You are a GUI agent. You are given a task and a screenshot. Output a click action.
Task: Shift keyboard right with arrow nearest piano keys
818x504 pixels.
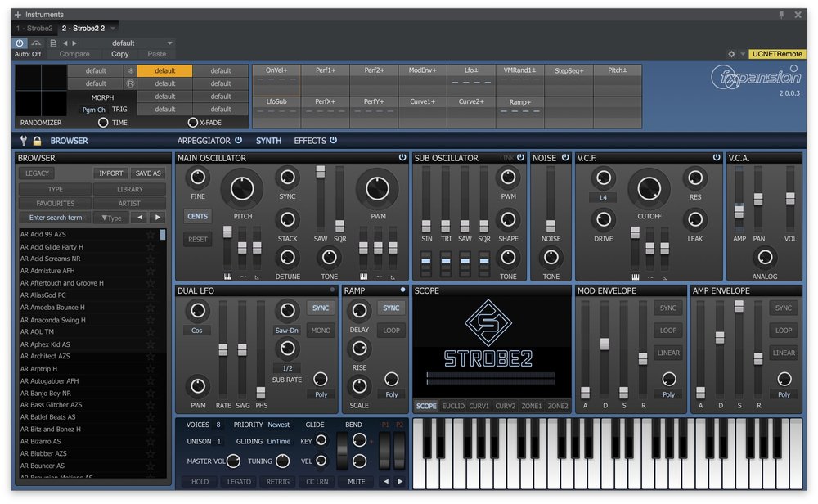tap(400, 482)
